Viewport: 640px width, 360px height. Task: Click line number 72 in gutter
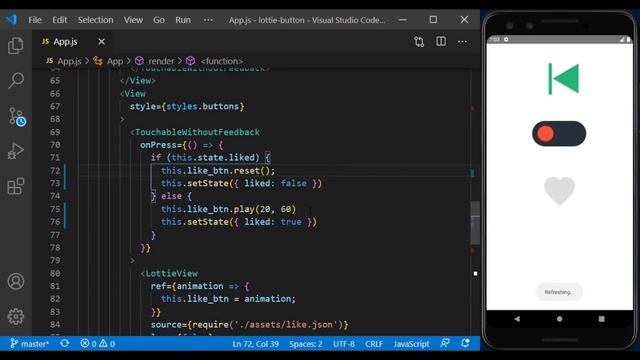point(55,171)
